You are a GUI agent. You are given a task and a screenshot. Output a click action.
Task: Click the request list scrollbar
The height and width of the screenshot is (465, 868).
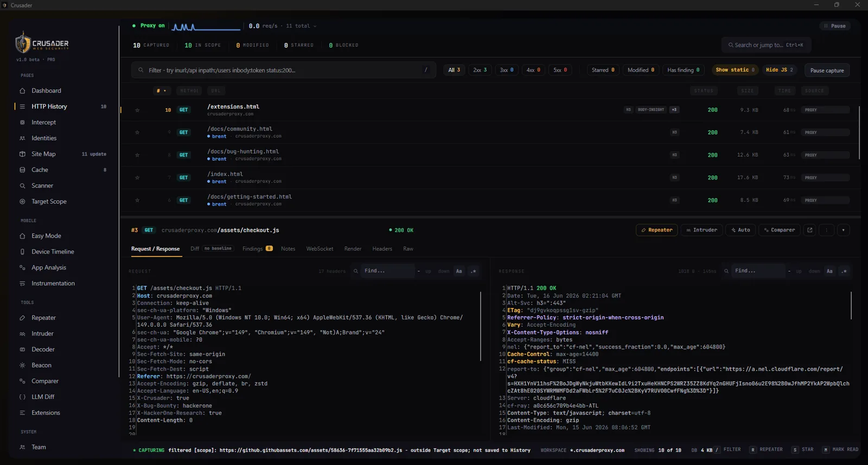[x=859, y=133]
